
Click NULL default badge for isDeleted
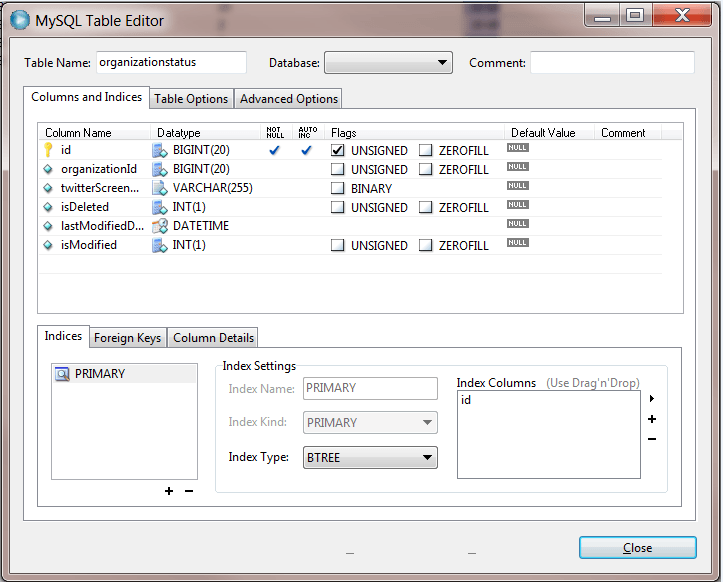click(518, 204)
